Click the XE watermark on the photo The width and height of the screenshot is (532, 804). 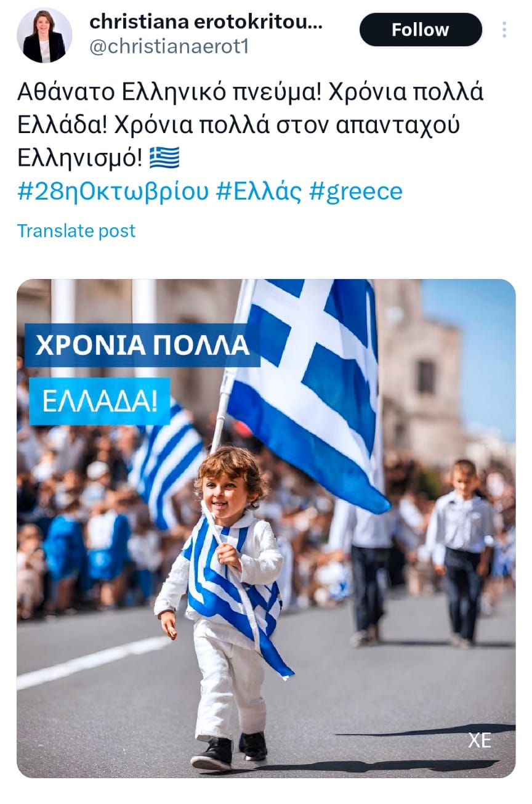tap(480, 739)
